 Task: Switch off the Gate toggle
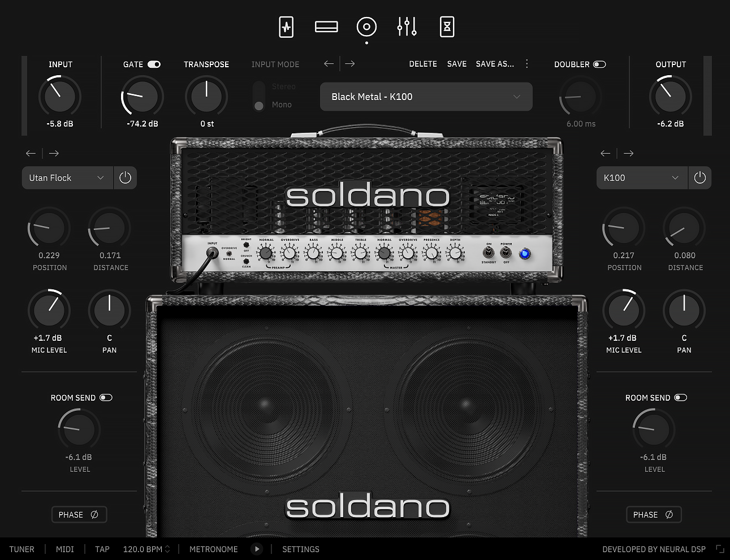pos(154,64)
